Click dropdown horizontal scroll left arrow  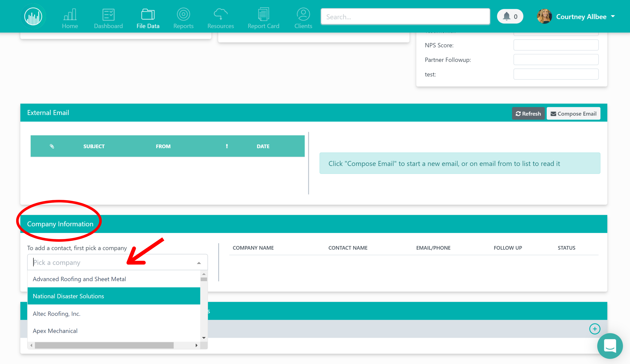pos(31,345)
